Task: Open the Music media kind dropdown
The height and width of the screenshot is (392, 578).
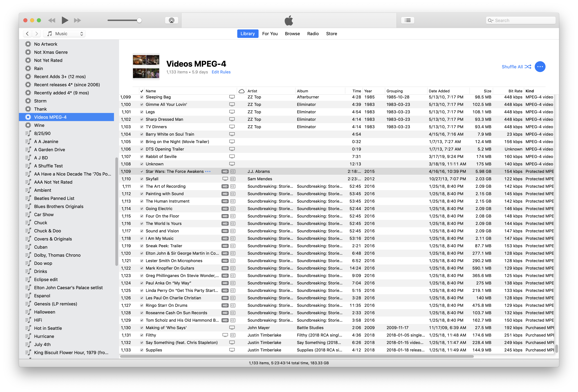Action: coord(64,34)
